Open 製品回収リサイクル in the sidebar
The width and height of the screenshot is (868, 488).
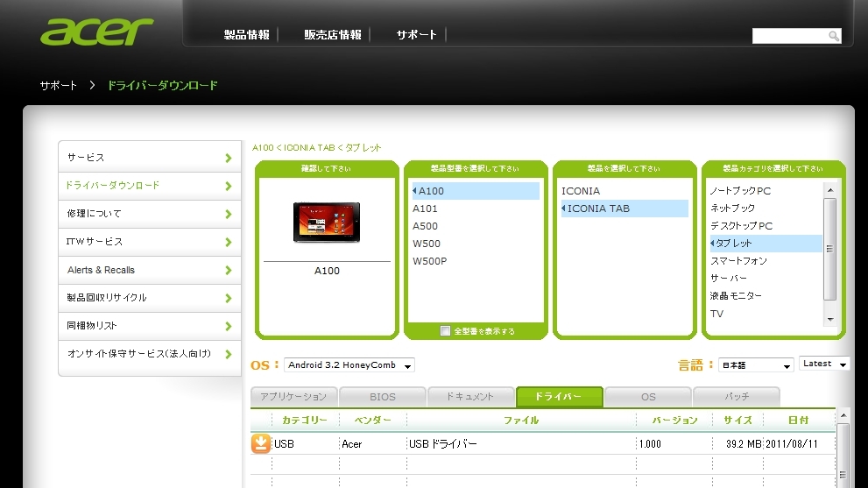150,298
